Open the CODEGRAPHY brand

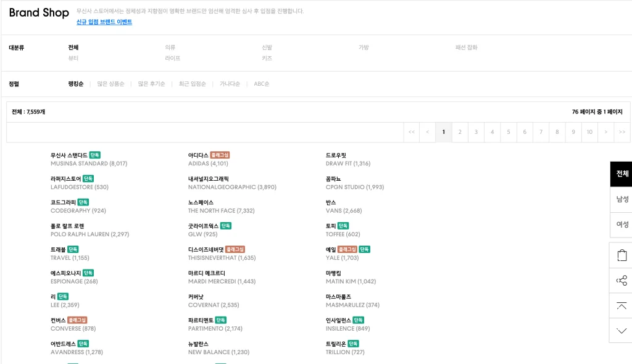(x=78, y=210)
